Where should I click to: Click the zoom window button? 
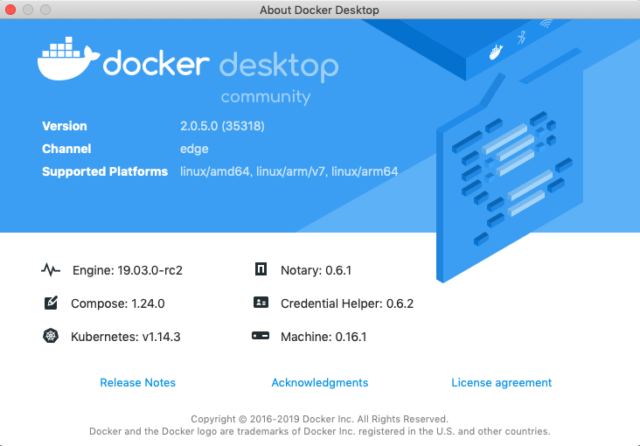pos(45,9)
